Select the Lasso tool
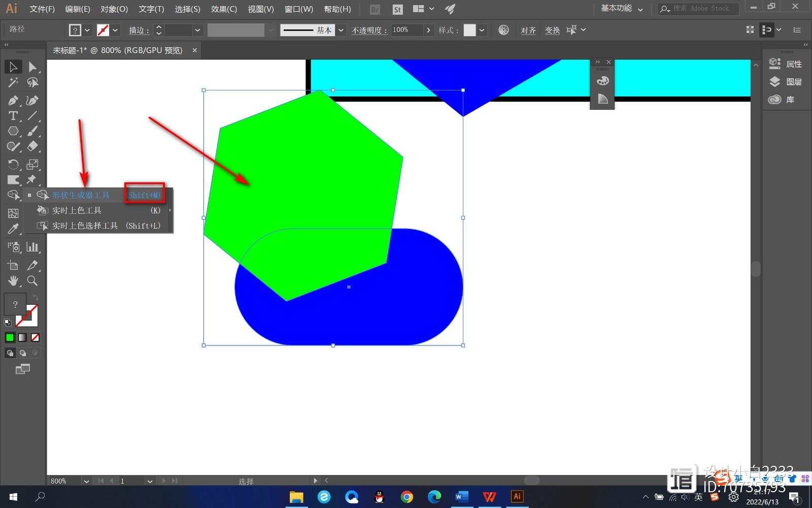 click(x=33, y=82)
